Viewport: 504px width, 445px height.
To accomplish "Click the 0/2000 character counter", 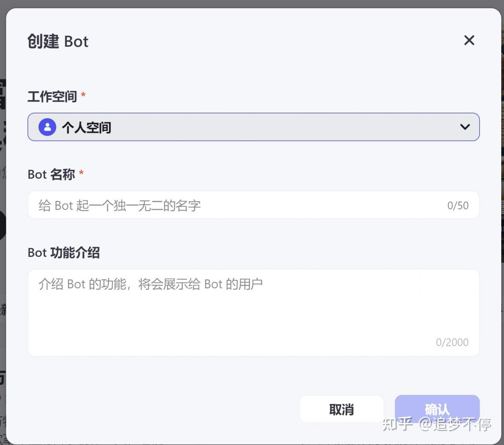I will coord(452,342).
